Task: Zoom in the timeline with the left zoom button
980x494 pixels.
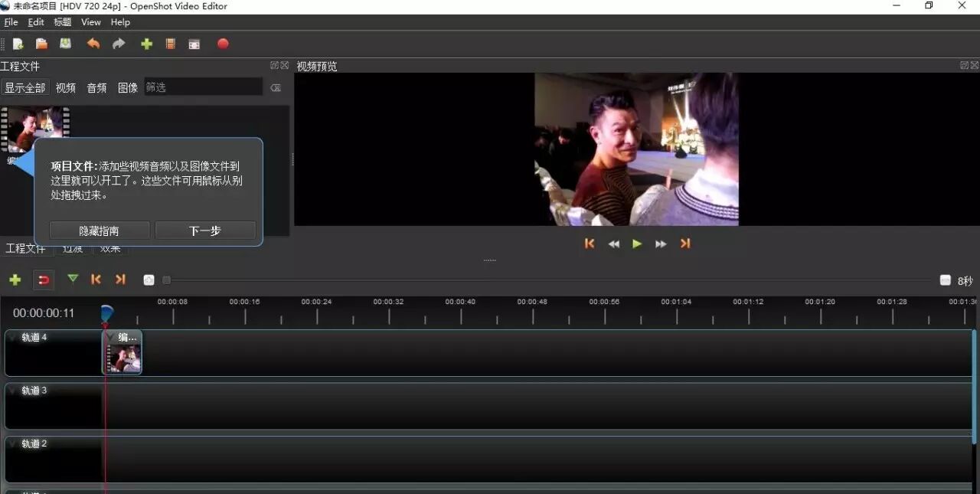Action: [x=149, y=280]
